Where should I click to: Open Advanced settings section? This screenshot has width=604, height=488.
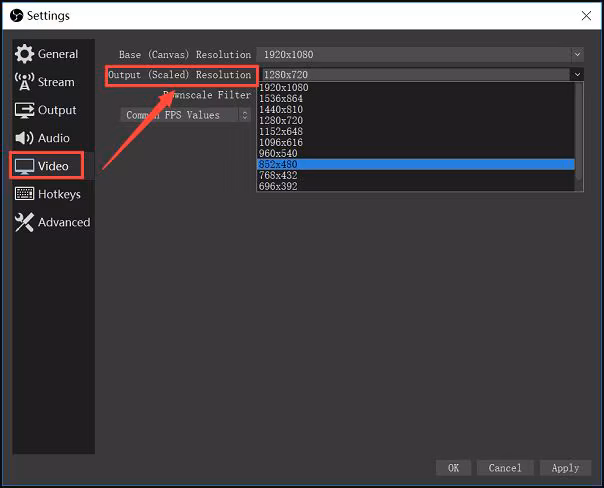pos(53,222)
